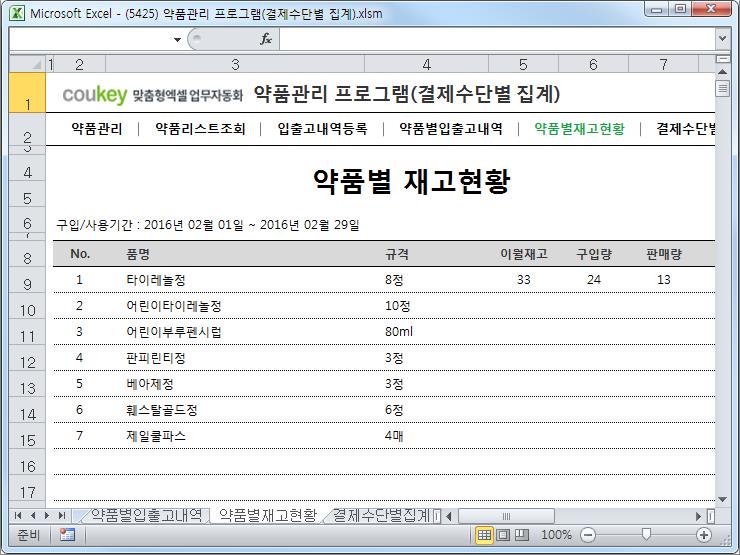Open 결제수단별집계 sheet tab
This screenshot has height=555, width=740.
pyautogui.click(x=381, y=515)
